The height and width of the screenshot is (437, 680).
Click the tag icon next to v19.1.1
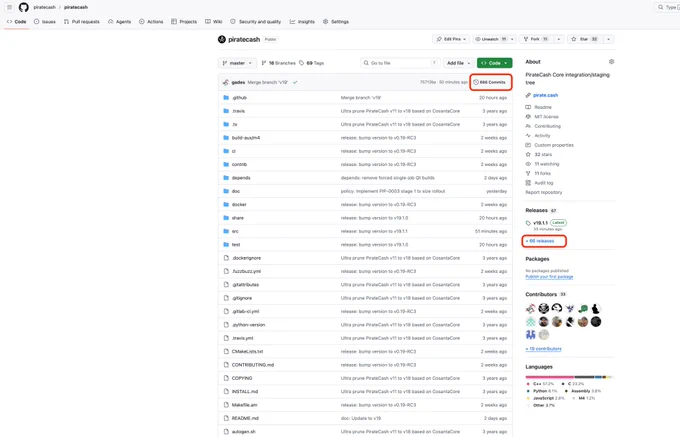tap(528, 223)
